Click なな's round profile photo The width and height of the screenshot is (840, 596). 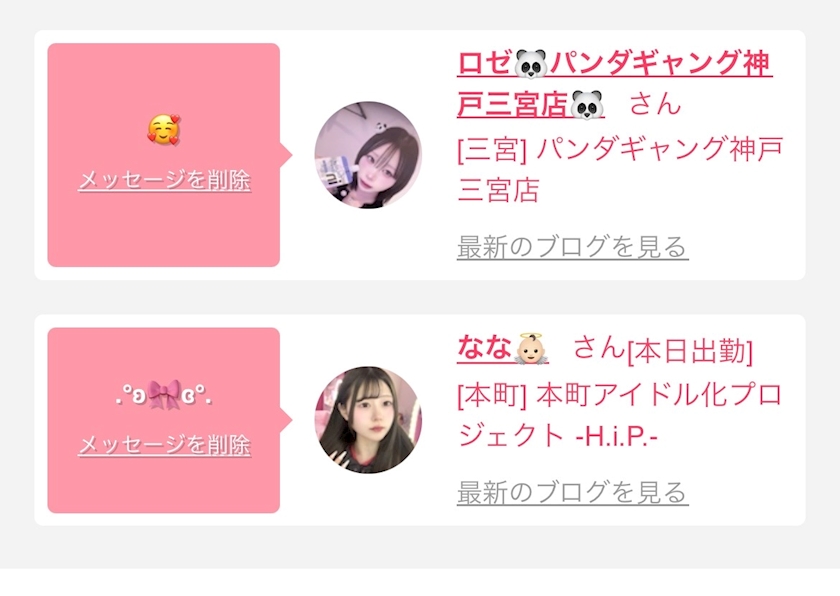pos(368,420)
